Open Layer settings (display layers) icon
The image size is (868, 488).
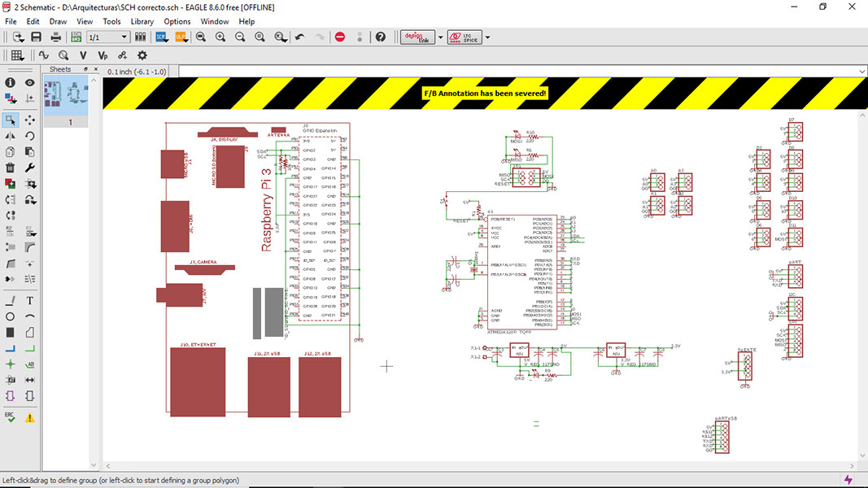pos(10,98)
